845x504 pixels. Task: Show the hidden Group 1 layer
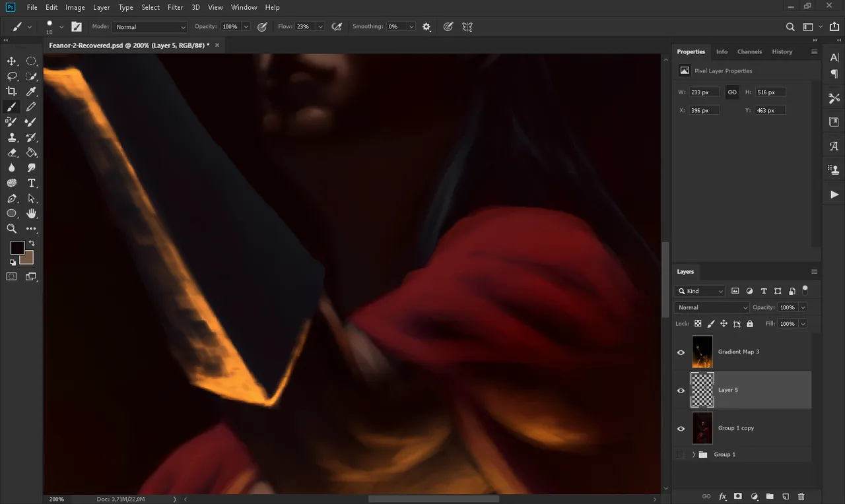point(681,455)
